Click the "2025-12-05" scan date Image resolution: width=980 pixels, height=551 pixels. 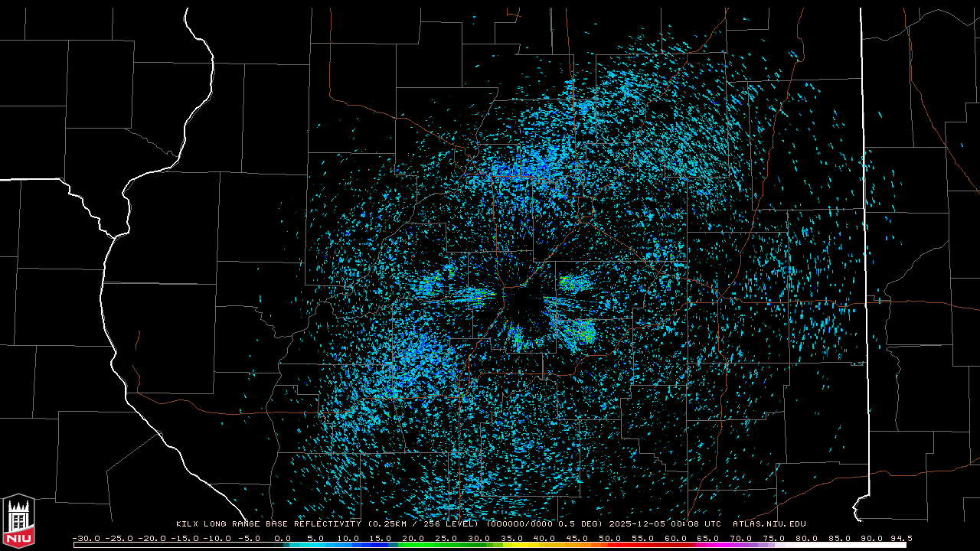pos(637,524)
